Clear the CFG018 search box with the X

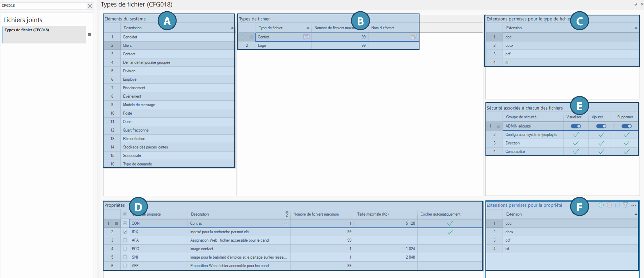(x=90, y=6)
